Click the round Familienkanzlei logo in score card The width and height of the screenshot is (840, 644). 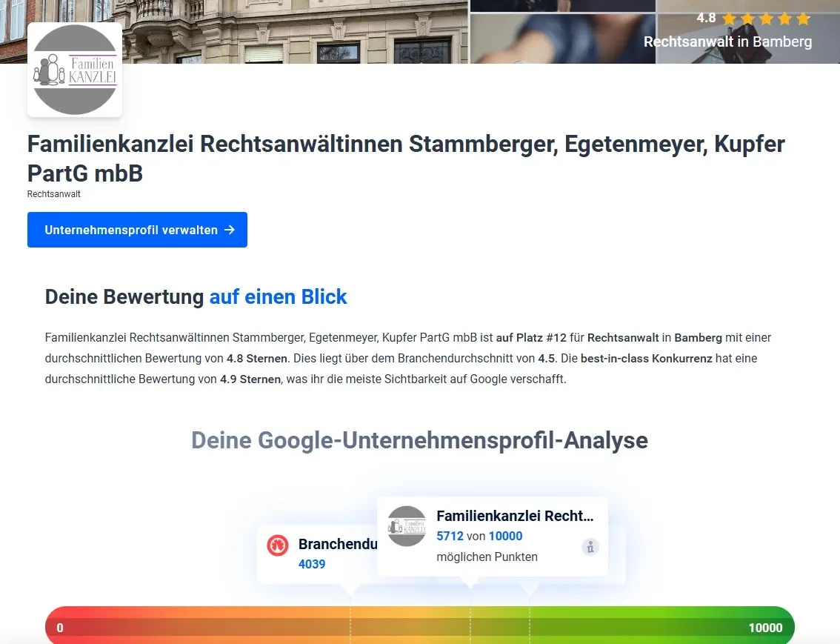(x=407, y=526)
